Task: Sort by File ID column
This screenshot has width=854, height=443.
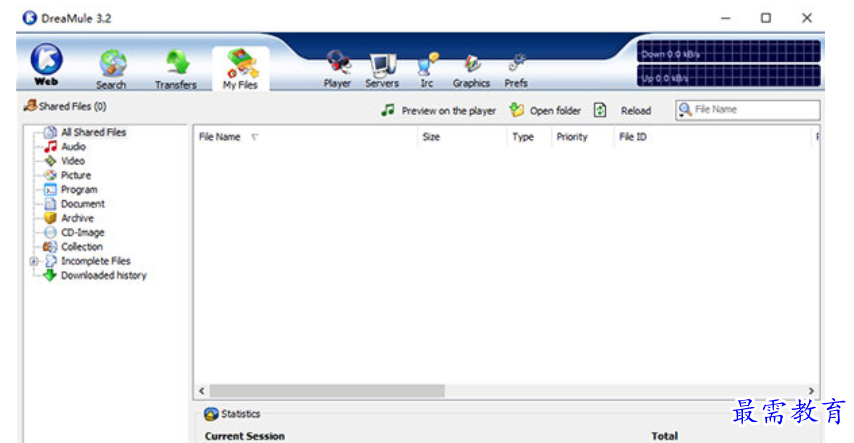Action: pyautogui.click(x=712, y=137)
